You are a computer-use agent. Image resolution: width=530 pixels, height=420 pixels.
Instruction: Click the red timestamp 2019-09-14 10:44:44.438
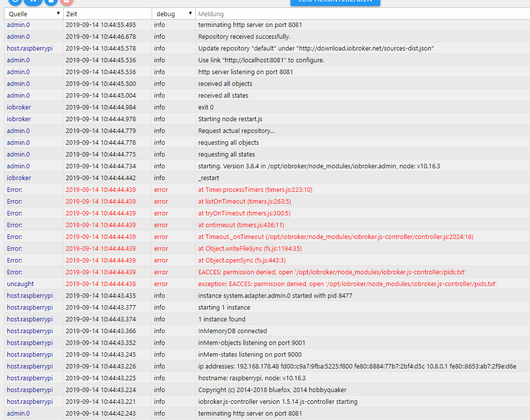click(101, 284)
